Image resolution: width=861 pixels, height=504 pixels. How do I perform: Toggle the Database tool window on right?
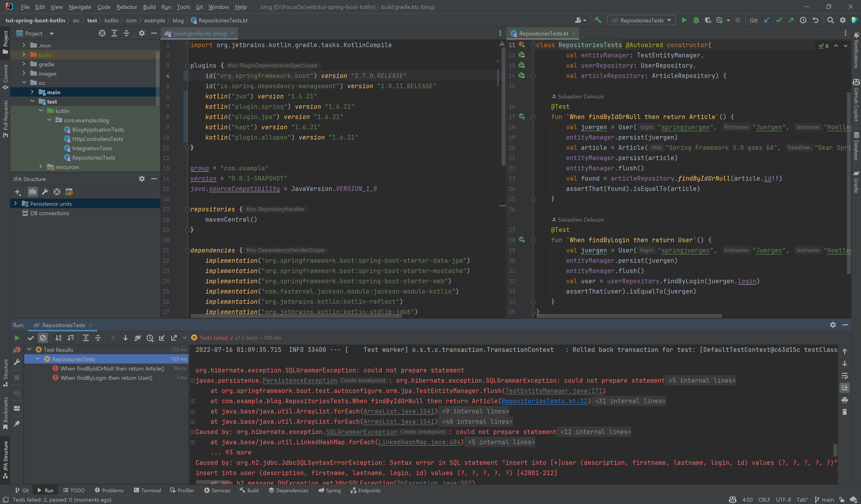(856, 146)
